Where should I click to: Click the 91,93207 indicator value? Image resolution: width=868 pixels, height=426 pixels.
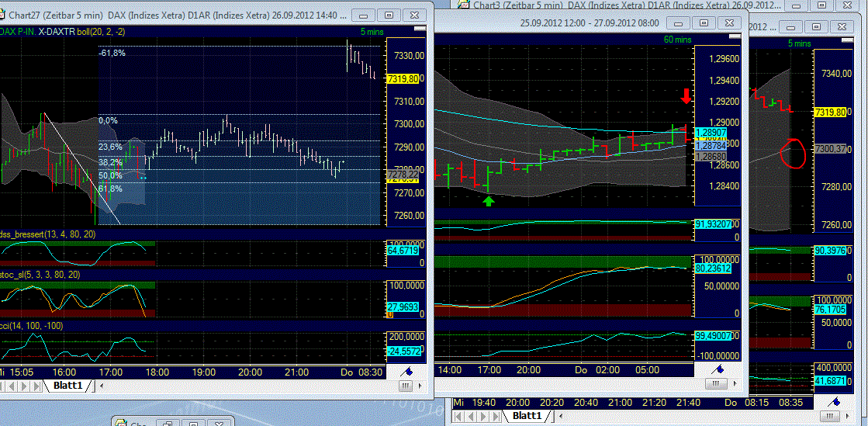pos(712,224)
